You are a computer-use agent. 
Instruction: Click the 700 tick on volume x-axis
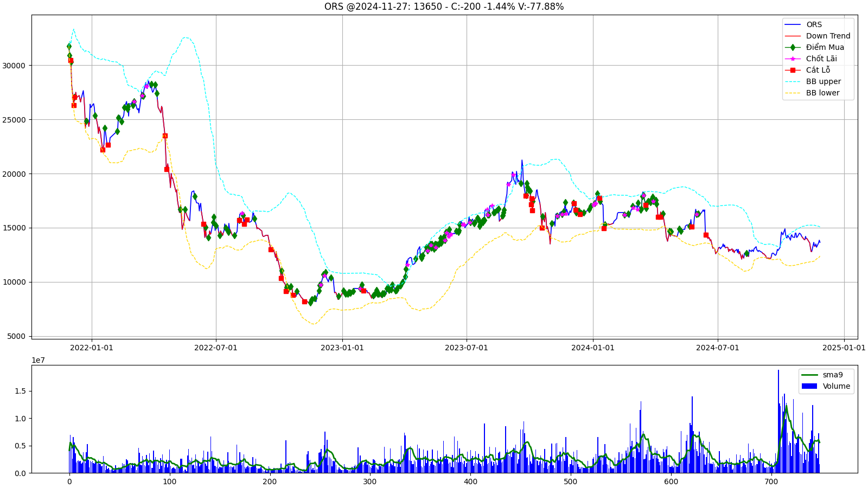771,482
